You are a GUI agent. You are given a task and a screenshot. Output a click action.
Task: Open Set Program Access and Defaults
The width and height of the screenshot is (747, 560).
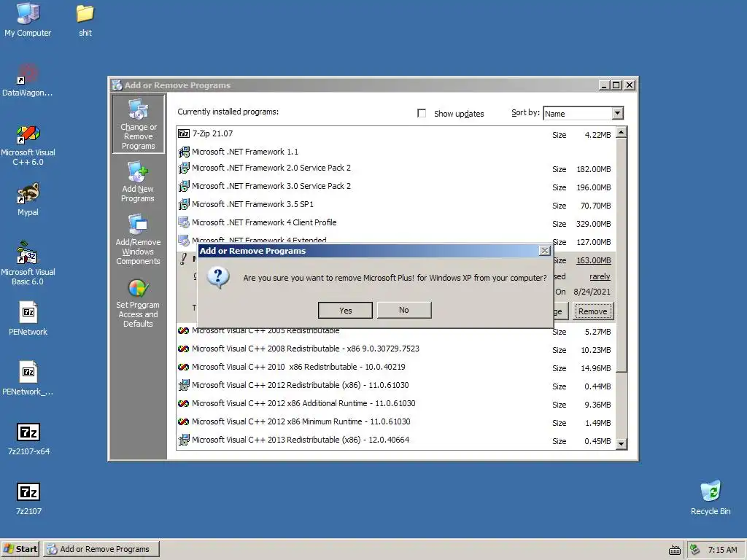tap(138, 303)
